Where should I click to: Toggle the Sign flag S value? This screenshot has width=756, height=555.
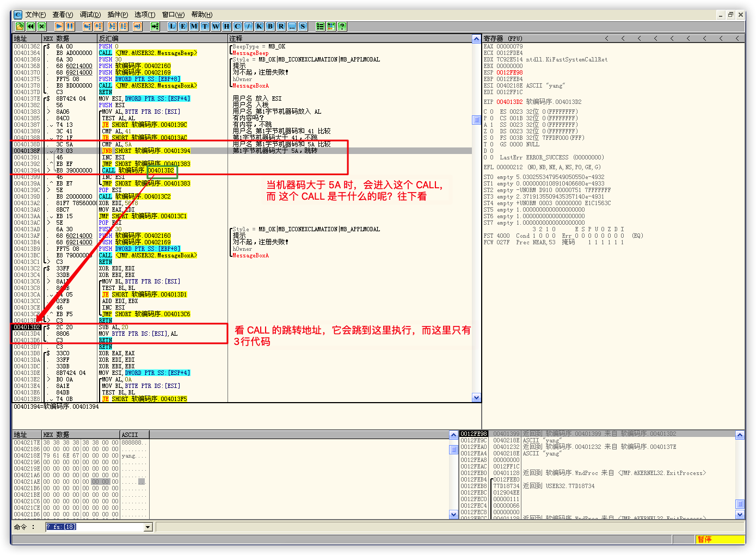(491, 138)
